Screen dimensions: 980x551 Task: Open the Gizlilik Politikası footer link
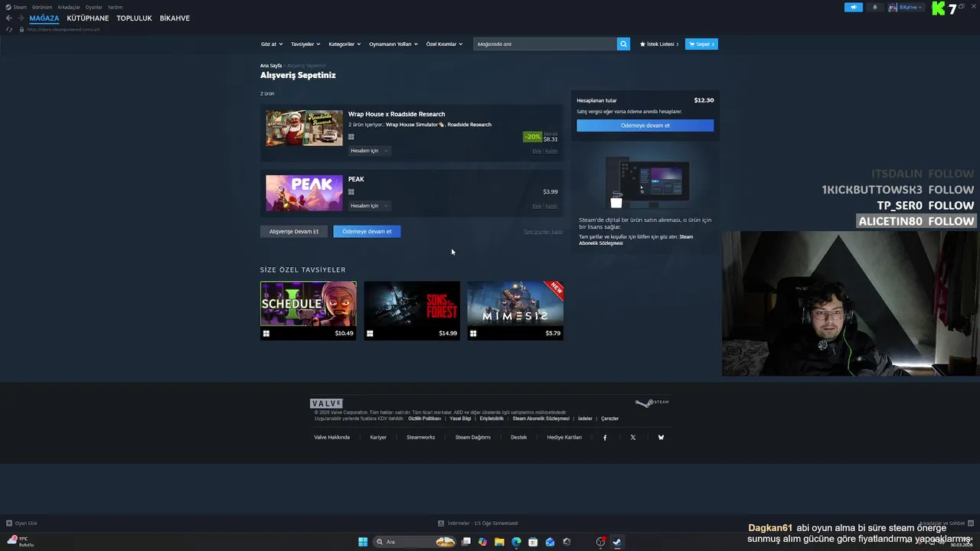(x=424, y=419)
